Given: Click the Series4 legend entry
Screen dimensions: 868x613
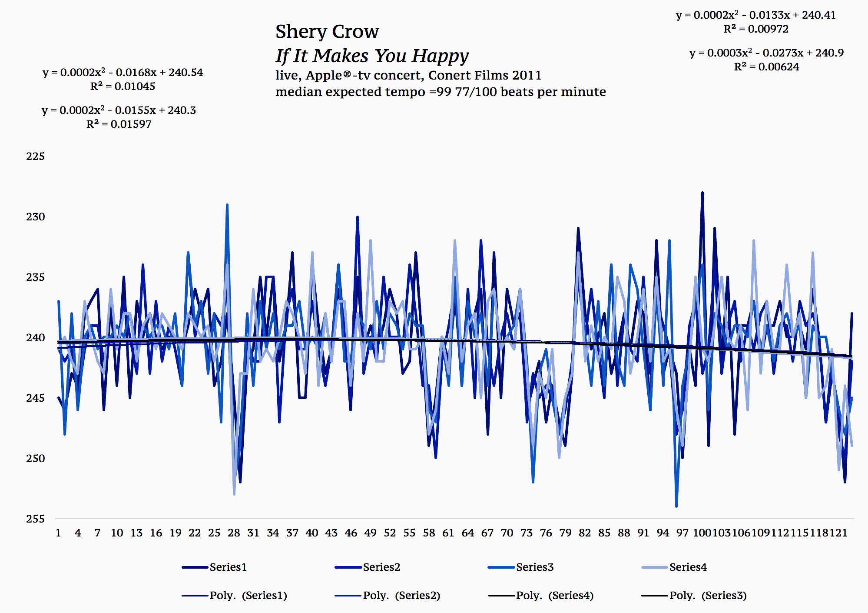Looking at the screenshot, I should [688, 567].
